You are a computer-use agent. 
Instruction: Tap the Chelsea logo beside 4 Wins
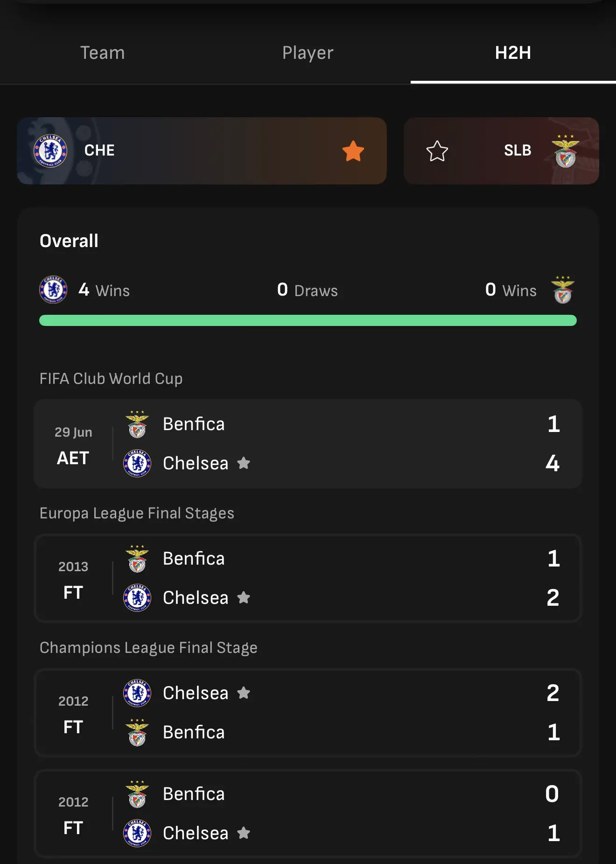click(x=53, y=290)
